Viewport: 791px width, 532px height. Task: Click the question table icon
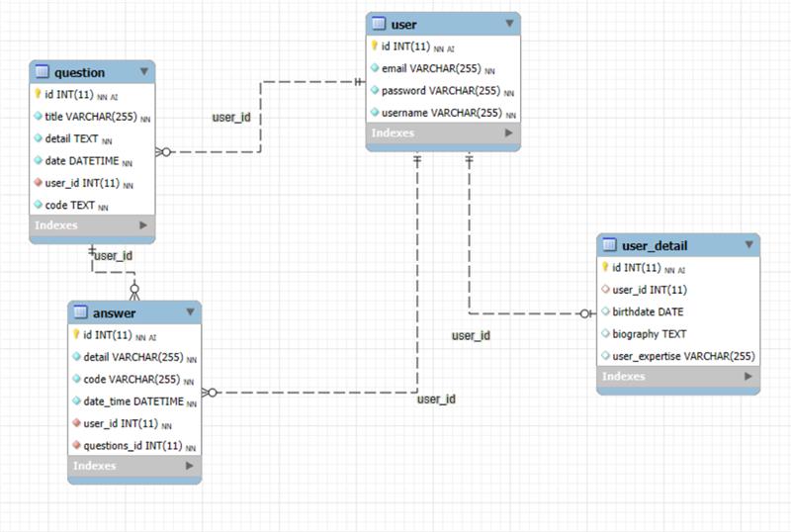pos(43,72)
